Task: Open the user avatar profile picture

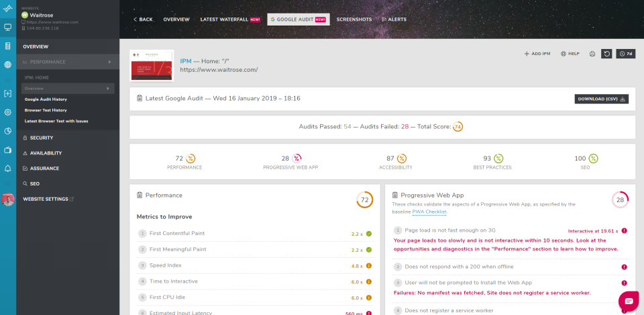Action: click(8, 199)
